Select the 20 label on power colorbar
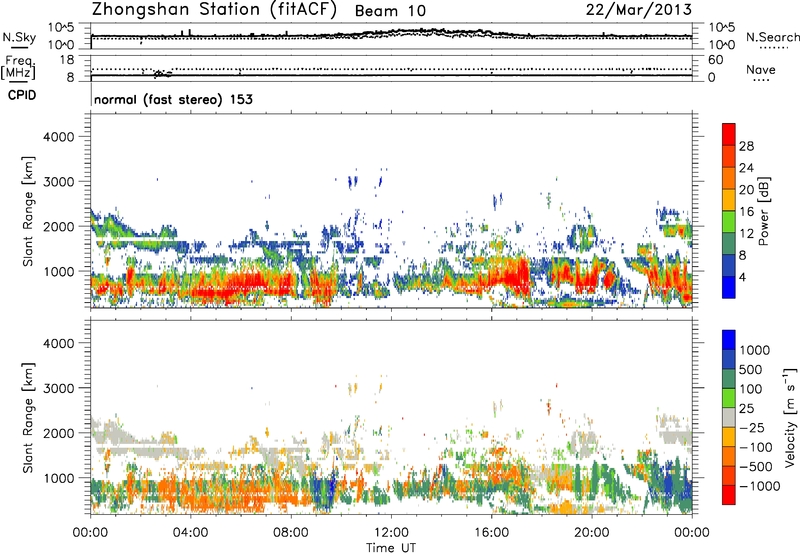The image size is (800, 554). 746,190
